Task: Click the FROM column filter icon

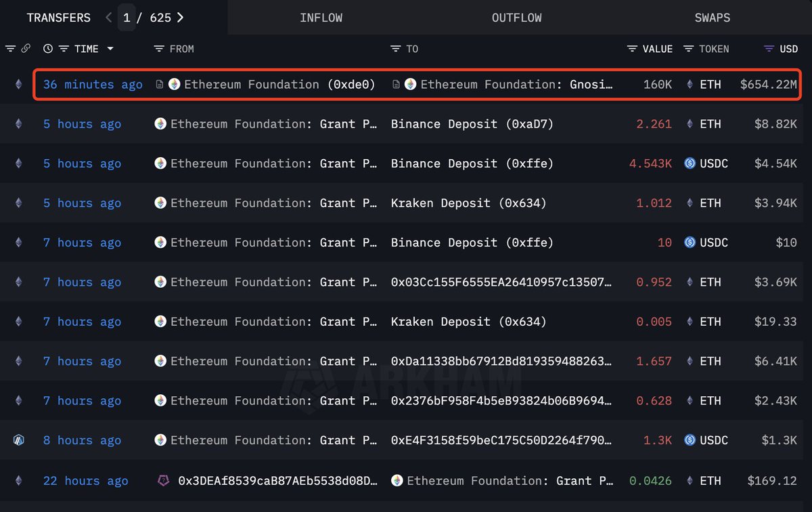Action: tap(159, 49)
